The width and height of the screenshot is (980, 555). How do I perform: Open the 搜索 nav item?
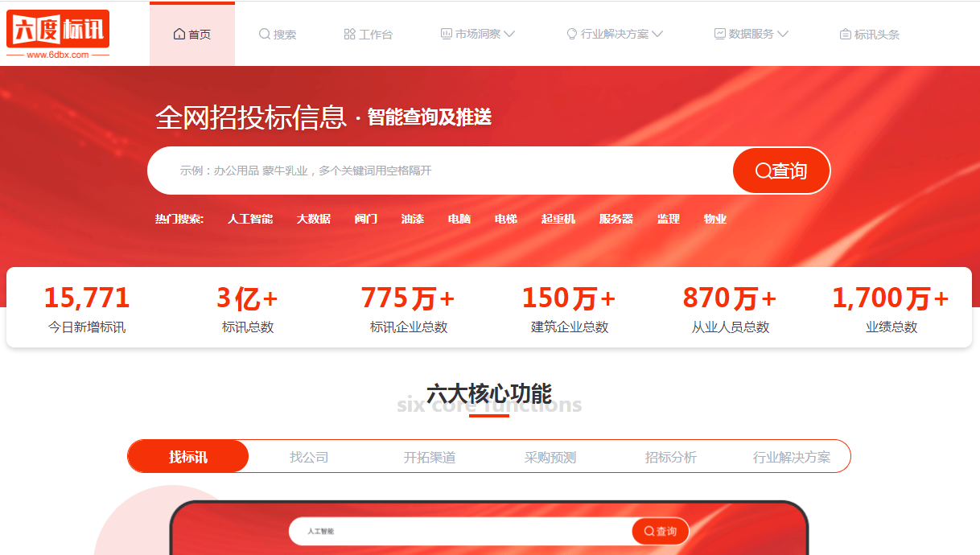point(277,35)
